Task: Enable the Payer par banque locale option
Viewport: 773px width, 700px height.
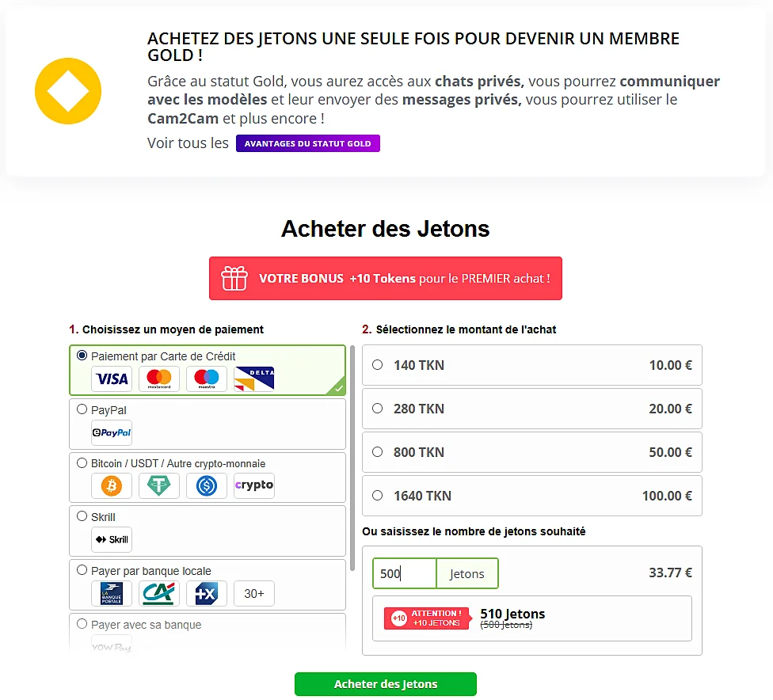Action: 82,570
